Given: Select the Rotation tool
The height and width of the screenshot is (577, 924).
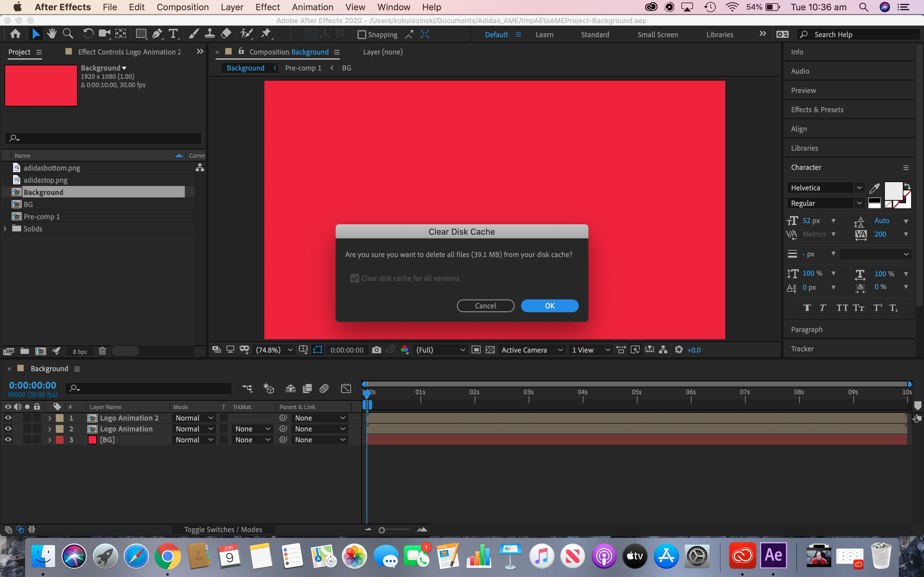Looking at the screenshot, I should coord(88,34).
